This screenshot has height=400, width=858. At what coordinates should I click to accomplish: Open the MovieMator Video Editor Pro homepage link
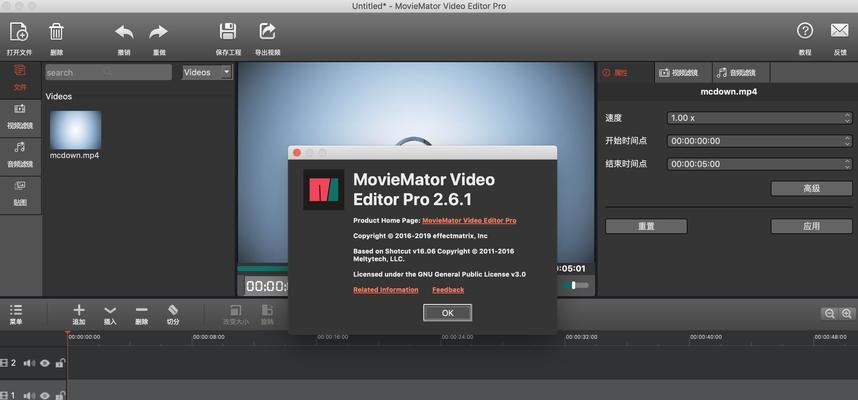(469, 221)
